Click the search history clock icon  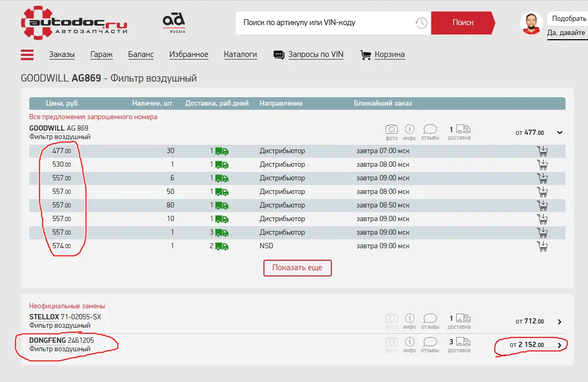click(x=421, y=23)
